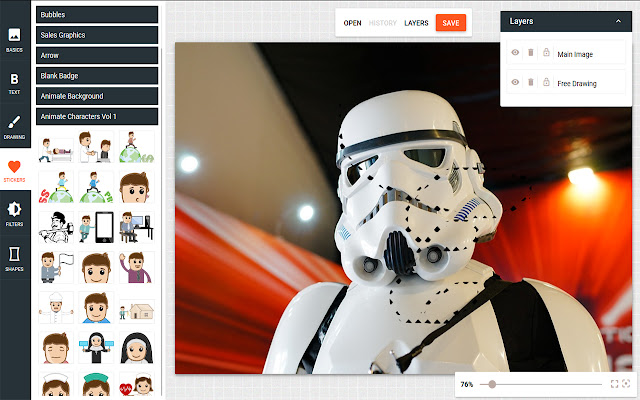Expand the Animate Background category

point(97,96)
